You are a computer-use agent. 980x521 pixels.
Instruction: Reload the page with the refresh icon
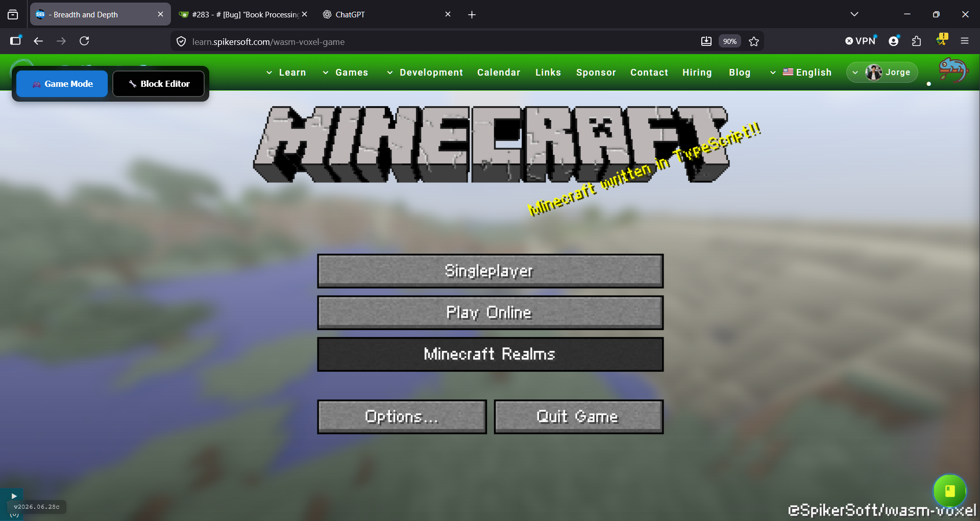click(x=84, y=41)
